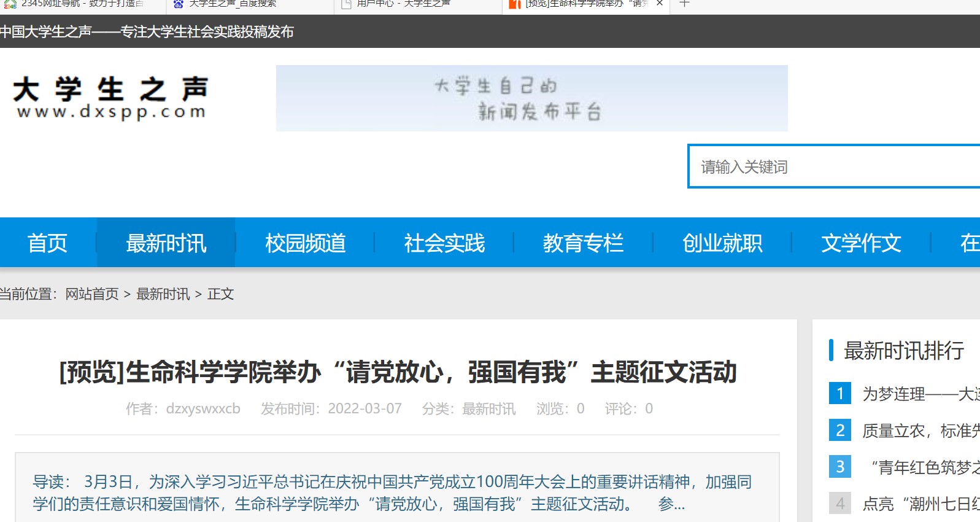Open the 首页 navigation item
Viewport: 980px width, 522px height.
47,243
